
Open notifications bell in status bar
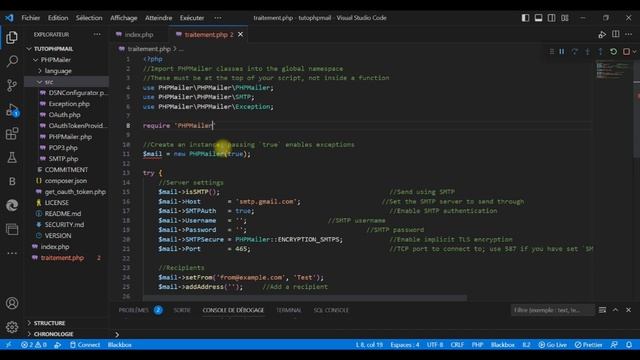(x=629, y=345)
